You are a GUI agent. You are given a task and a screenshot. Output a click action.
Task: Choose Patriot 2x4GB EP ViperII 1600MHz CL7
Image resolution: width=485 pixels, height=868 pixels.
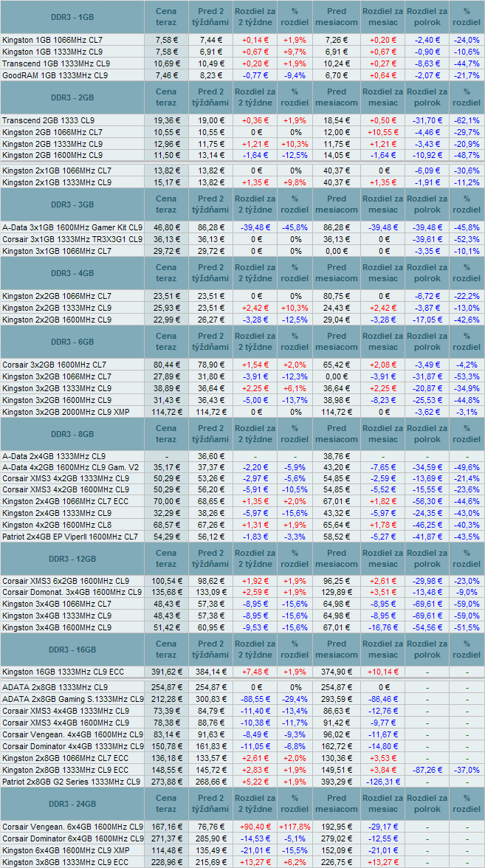point(69,536)
